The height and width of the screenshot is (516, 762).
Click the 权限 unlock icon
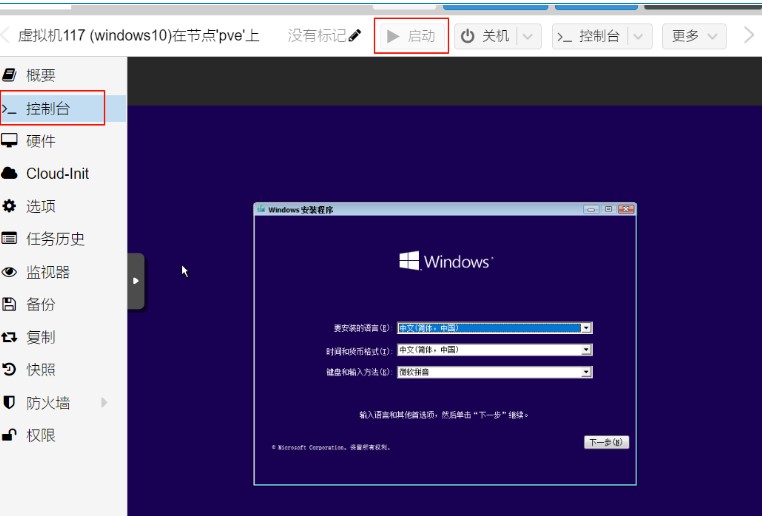pos(10,435)
